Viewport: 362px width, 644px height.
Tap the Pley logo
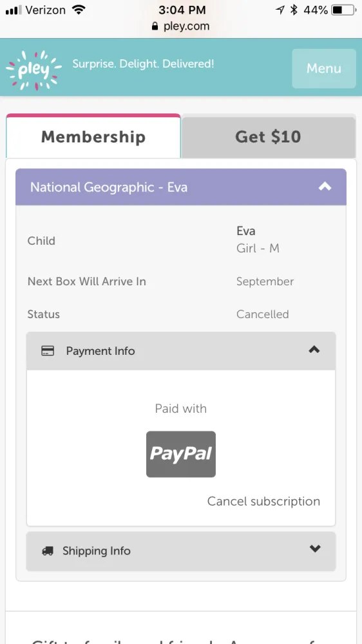click(33, 70)
